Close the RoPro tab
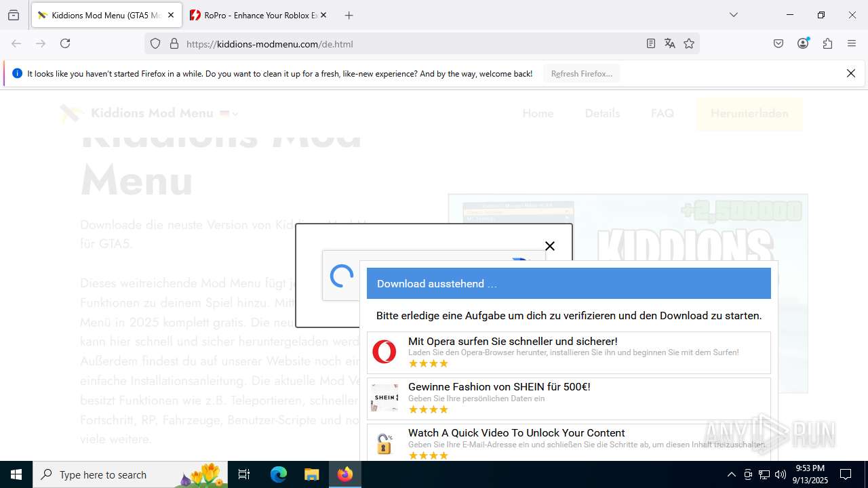868x488 pixels. [323, 15]
